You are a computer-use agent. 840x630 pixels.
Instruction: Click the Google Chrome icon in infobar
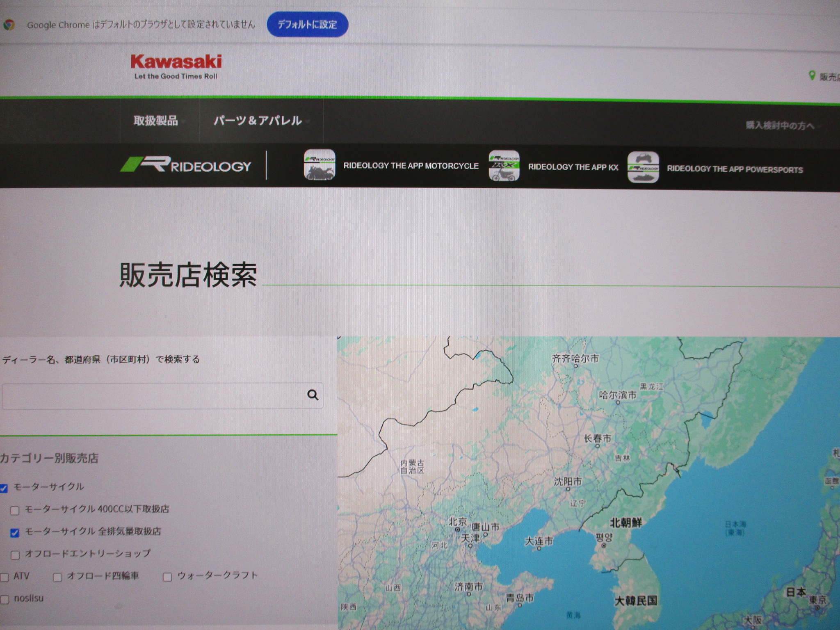coord(9,25)
